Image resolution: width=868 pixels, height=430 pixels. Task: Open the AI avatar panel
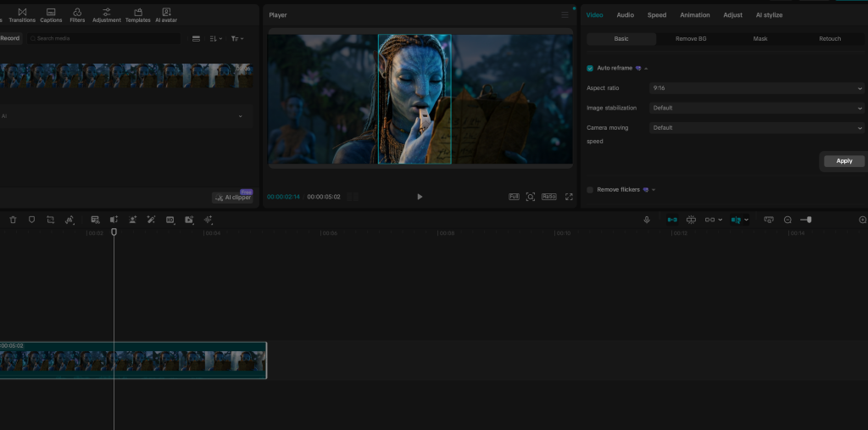click(166, 15)
